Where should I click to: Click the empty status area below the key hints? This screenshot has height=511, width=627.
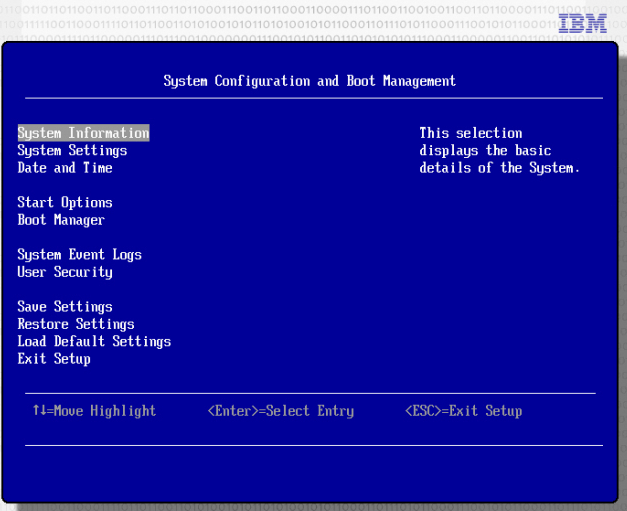click(309, 470)
